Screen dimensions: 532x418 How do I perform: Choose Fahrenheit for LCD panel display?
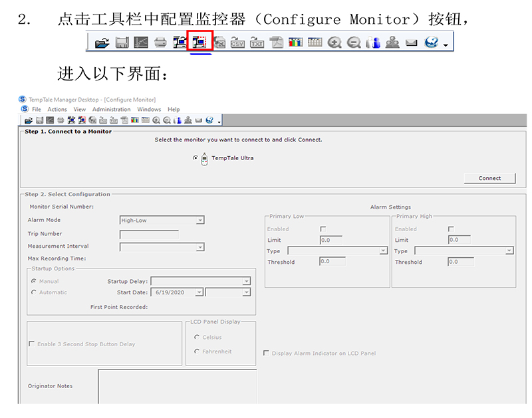coord(197,351)
